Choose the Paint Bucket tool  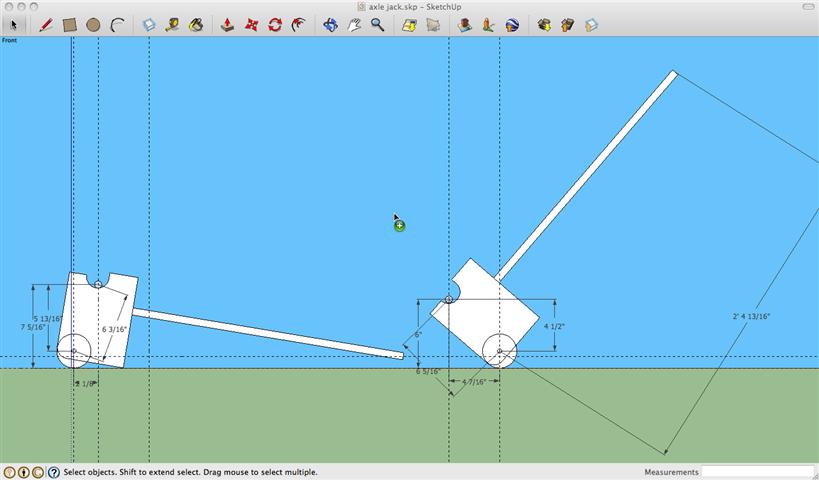(196, 25)
